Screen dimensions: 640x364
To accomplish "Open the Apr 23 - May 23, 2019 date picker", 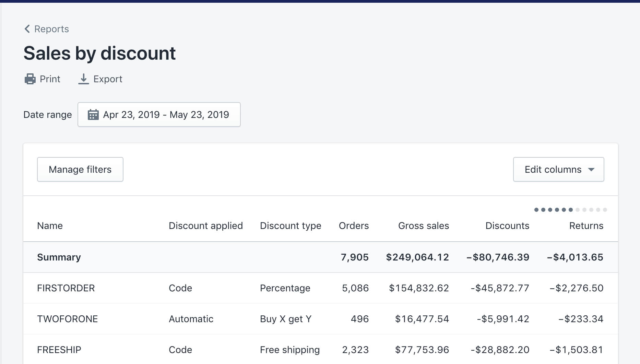I will point(159,114).
